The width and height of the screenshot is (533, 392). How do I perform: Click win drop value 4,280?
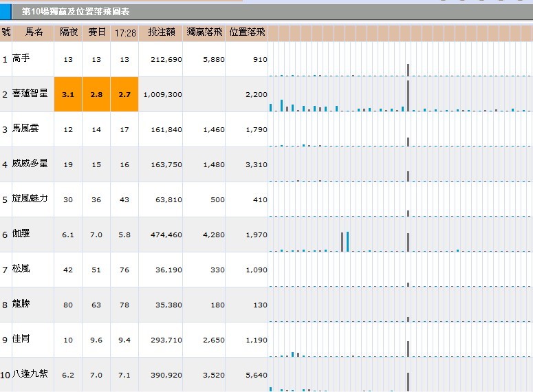click(214, 235)
